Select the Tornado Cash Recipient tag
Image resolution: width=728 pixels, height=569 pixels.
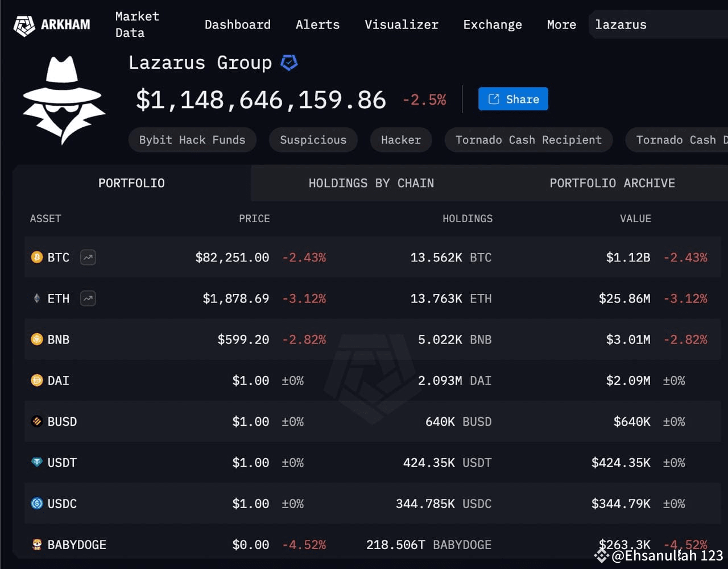[x=528, y=140]
